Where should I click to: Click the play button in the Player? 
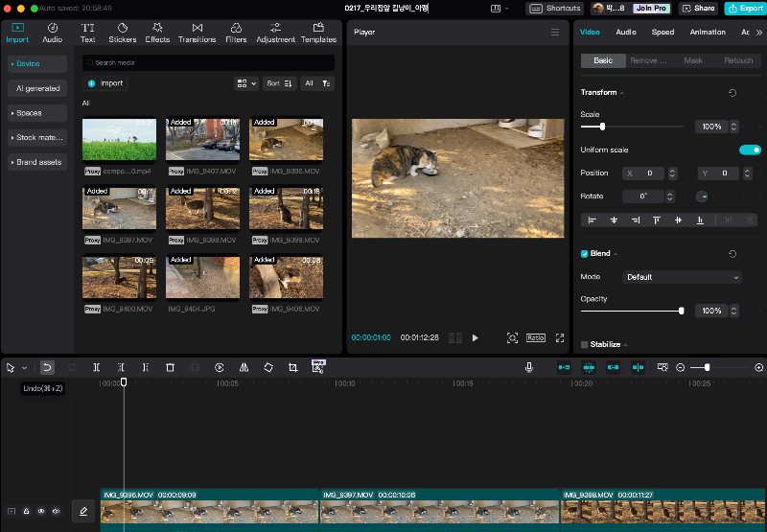(475, 337)
